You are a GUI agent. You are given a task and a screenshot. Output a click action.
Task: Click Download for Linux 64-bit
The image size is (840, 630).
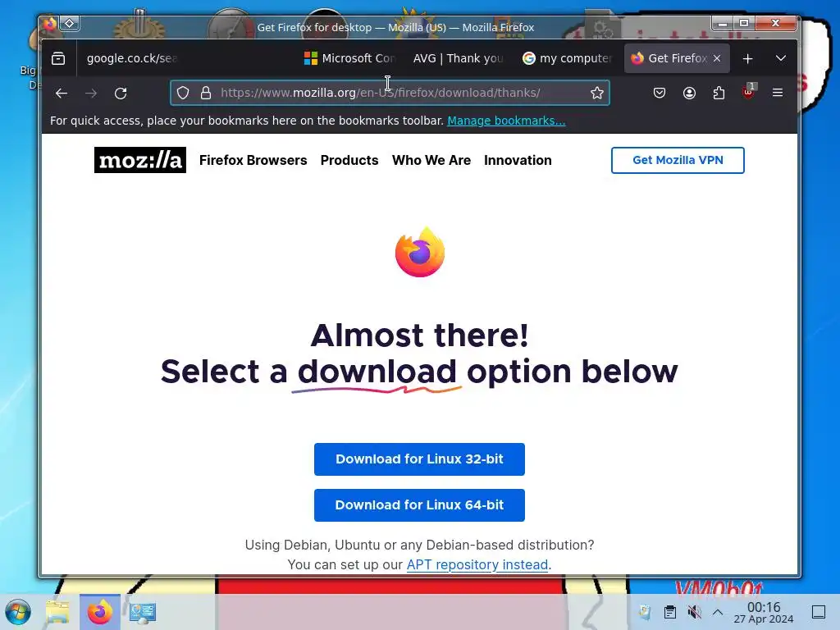pos(419,505)
